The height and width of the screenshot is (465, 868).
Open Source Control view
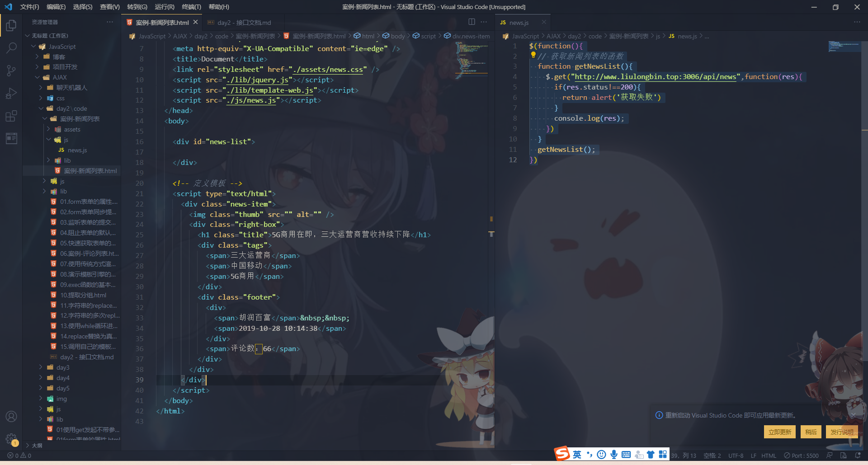click(11, 70)
